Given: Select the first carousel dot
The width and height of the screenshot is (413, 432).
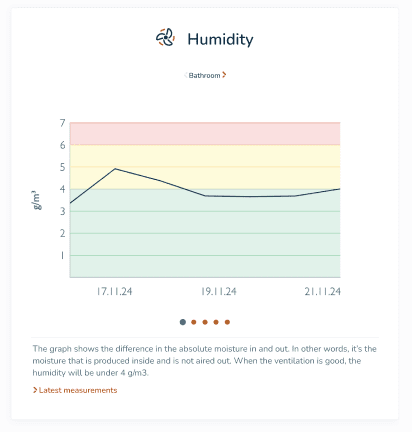Looking at the screenshot, I should tap(183, 322).
